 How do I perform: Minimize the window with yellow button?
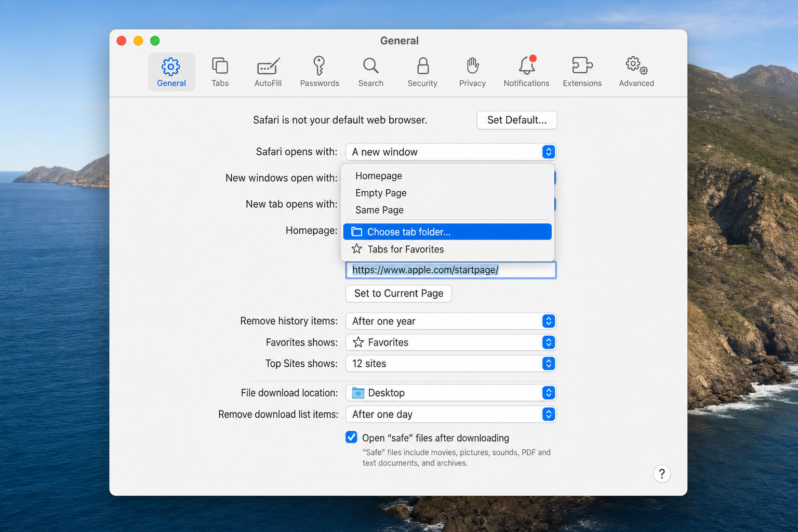coord(138,41)
